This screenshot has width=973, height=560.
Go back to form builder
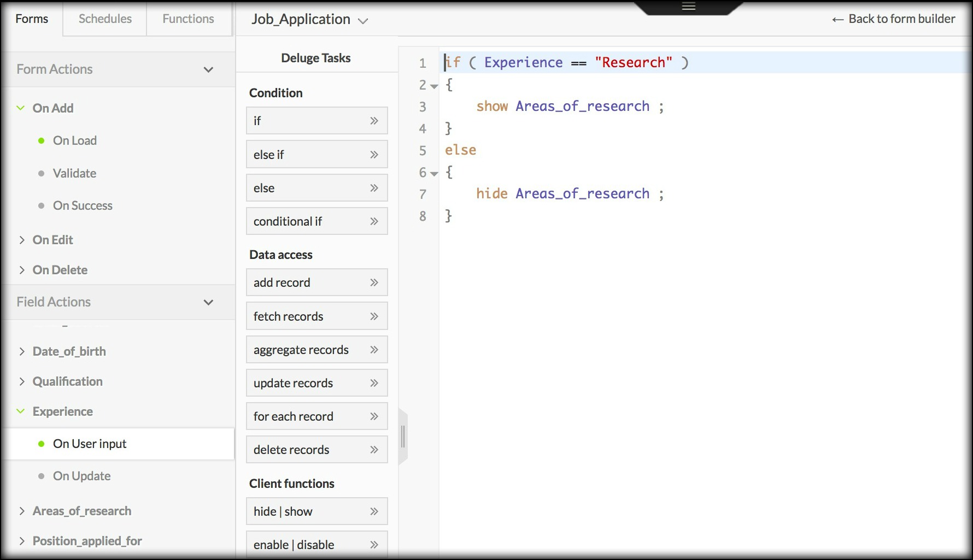coord(894,19)
